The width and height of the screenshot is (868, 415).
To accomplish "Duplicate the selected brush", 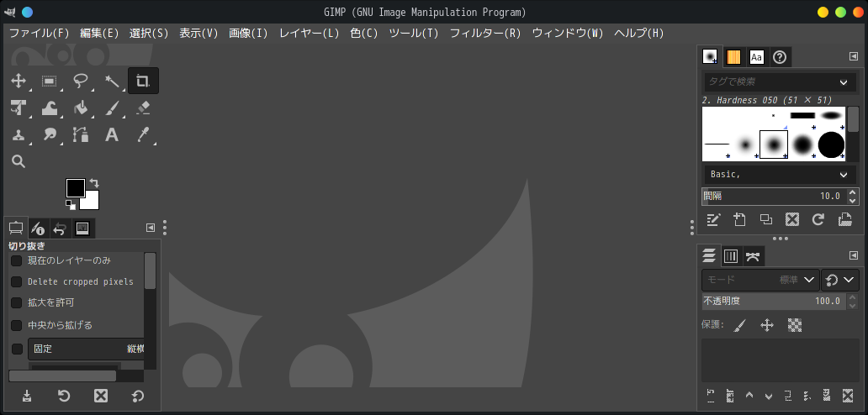I will (766, 219).
